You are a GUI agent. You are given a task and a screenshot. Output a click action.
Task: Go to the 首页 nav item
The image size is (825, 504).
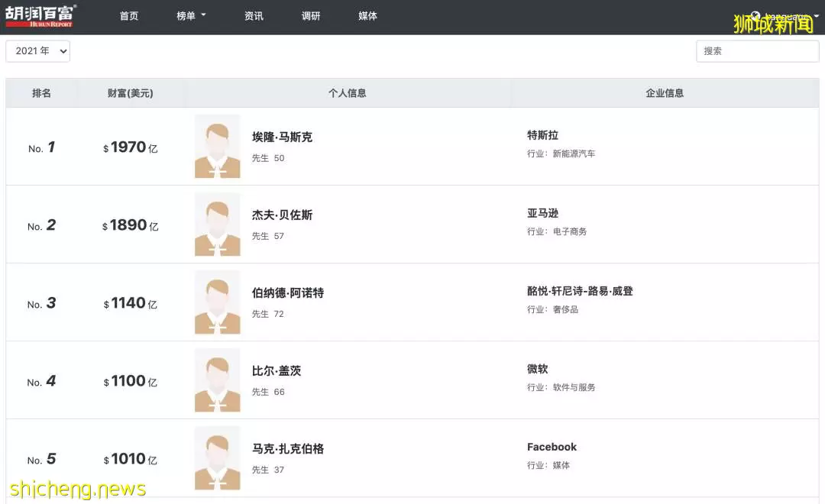tap(129, 16)
